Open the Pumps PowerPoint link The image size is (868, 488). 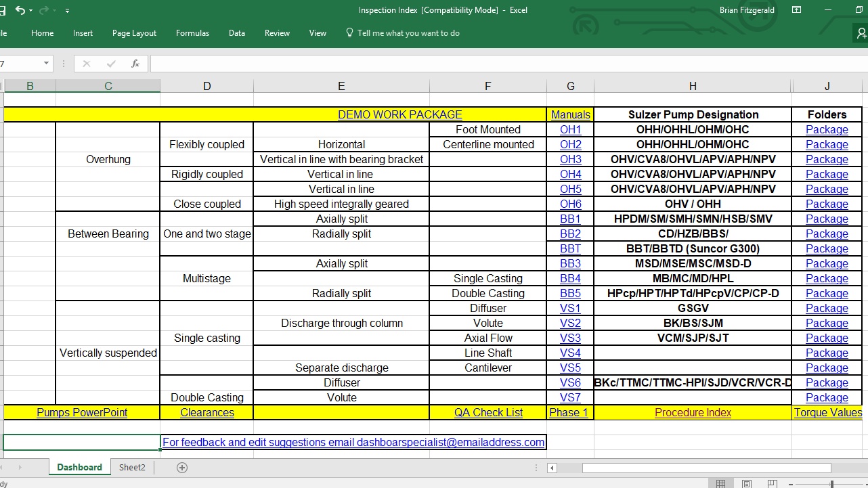(82, 413)
